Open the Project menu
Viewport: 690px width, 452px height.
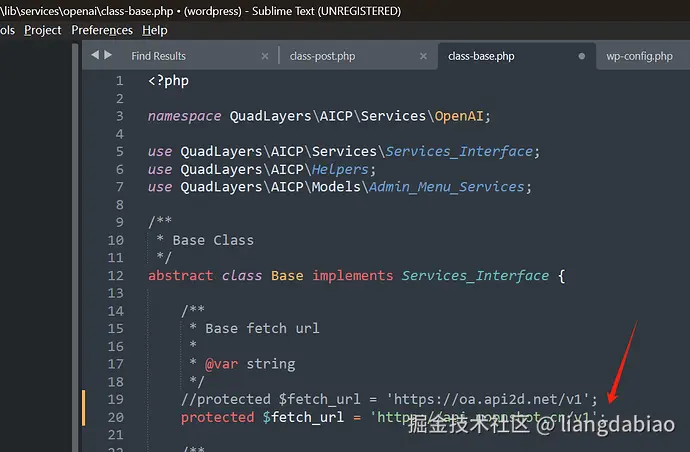click(x=43, y=30)
